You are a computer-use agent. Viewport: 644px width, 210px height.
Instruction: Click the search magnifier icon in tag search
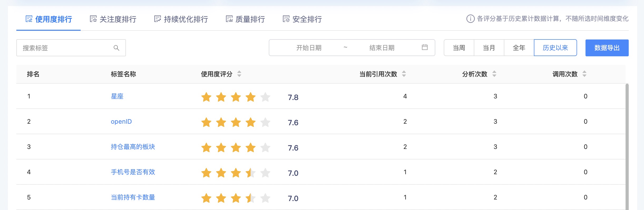pyautogui.click(x=116, y=48)
